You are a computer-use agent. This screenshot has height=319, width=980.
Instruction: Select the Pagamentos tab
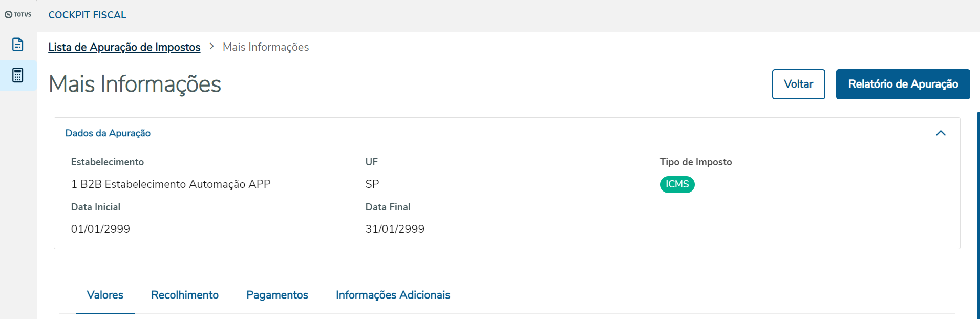point(277,295)
